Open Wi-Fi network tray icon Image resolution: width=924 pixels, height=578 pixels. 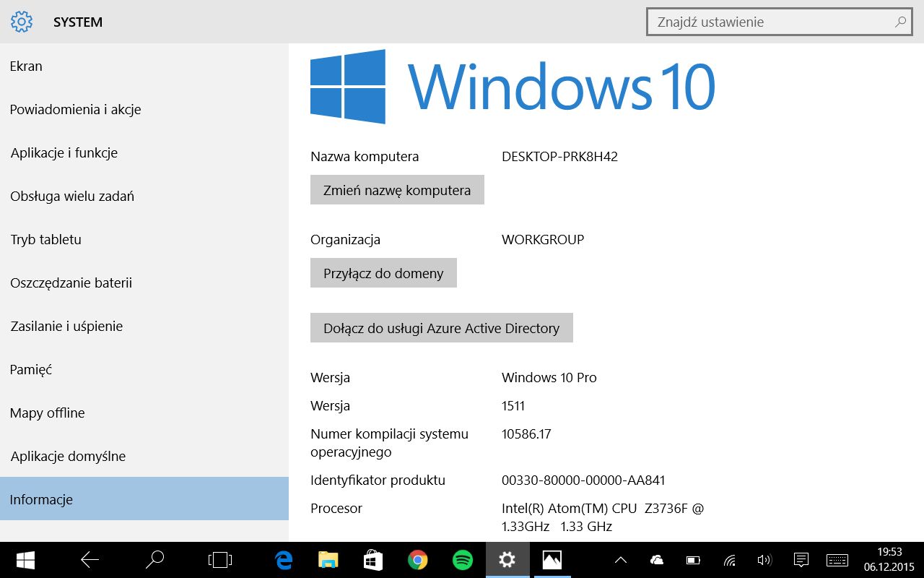click(730, 560)
